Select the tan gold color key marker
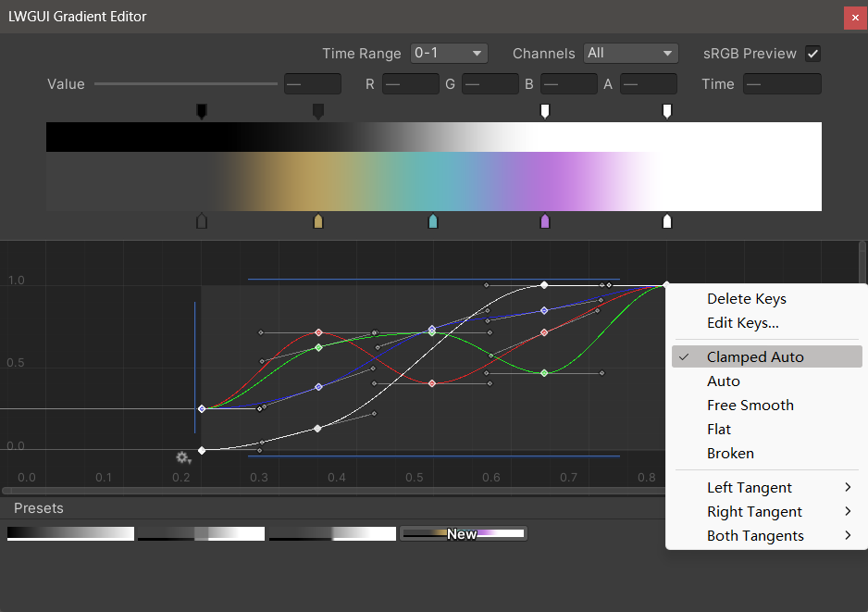 click(318, 221)
